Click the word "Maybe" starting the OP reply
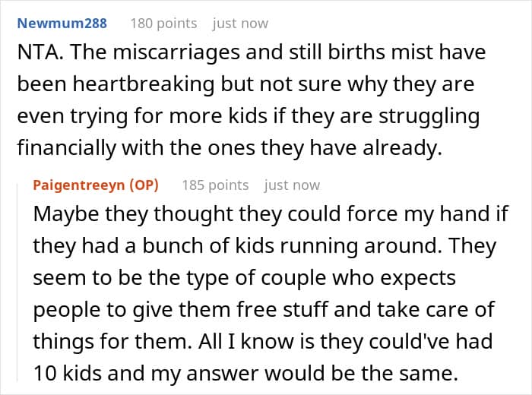 [63, 214]
